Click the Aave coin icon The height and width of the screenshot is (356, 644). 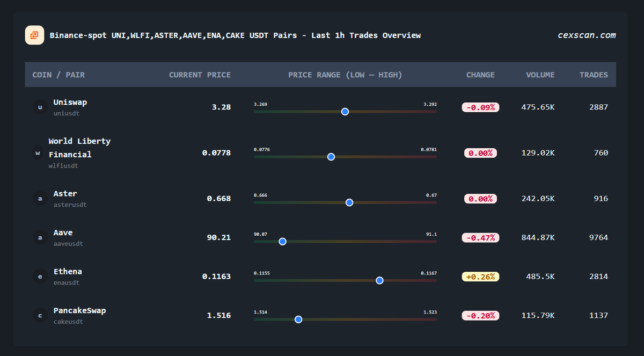[x=40, y=237]
